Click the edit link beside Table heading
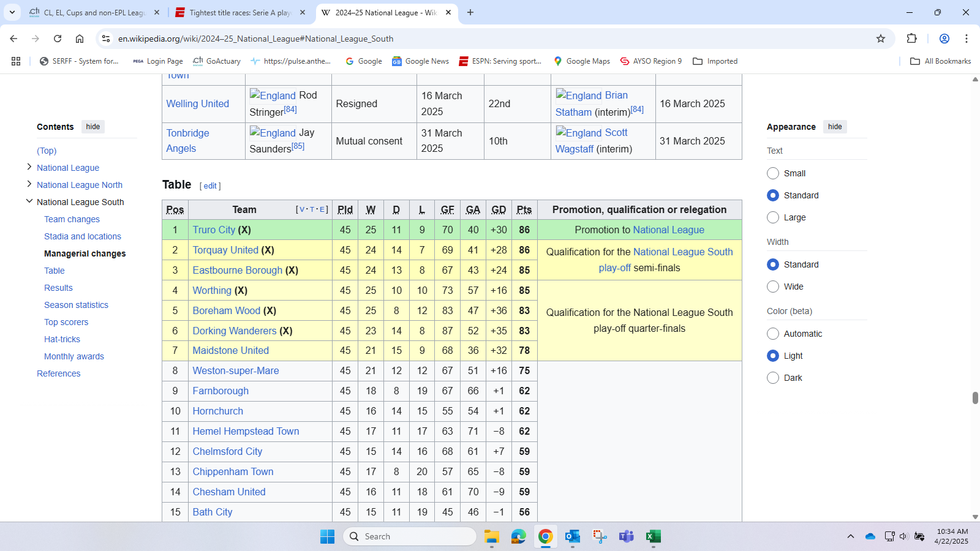980x551 pixels. coord(210,186)
